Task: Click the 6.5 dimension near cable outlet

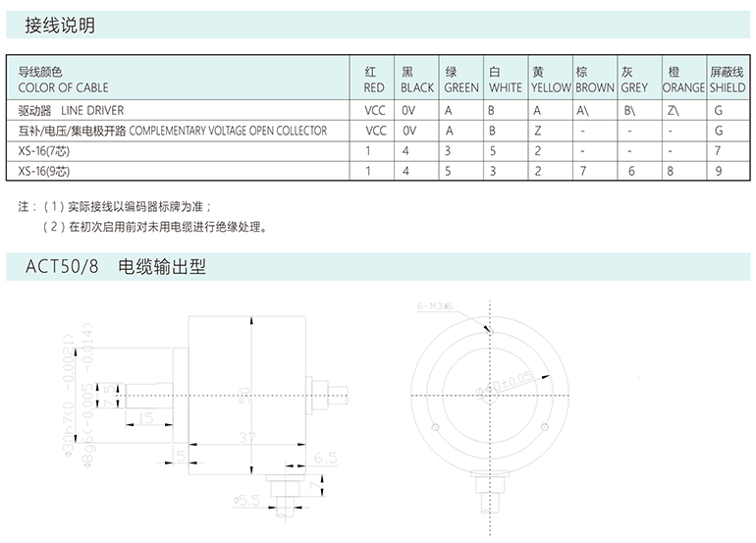Action: 325,458
